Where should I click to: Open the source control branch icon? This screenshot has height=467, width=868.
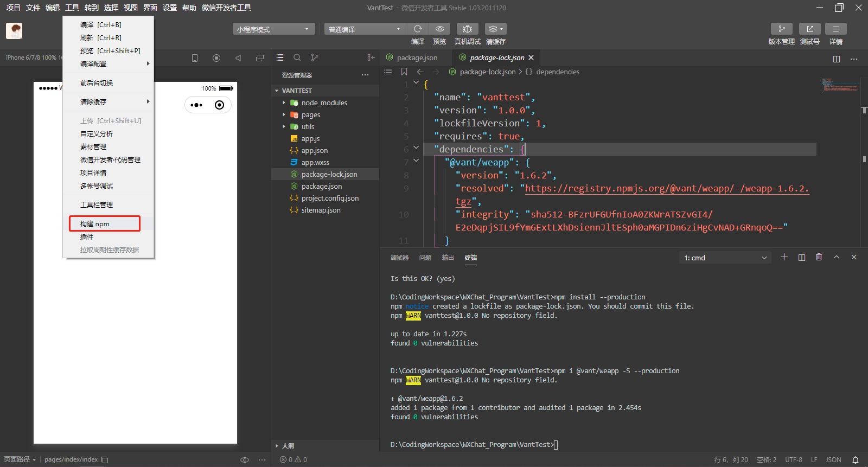[315, 57]
